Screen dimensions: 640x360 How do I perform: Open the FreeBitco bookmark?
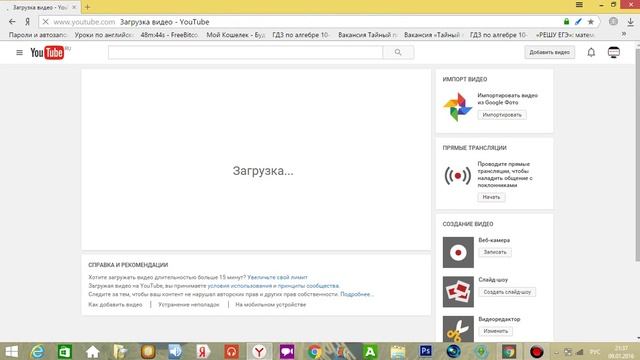click(x=169, y=35)
